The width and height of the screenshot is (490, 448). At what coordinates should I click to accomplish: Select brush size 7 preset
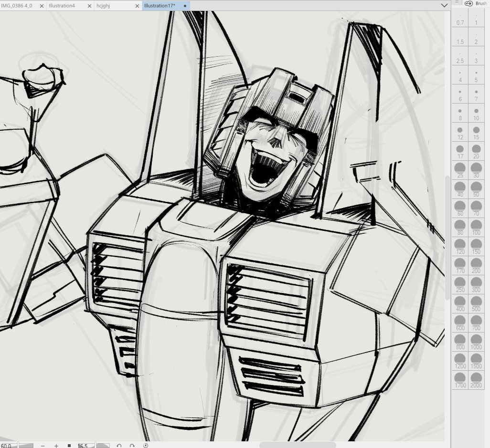(476, 94)
